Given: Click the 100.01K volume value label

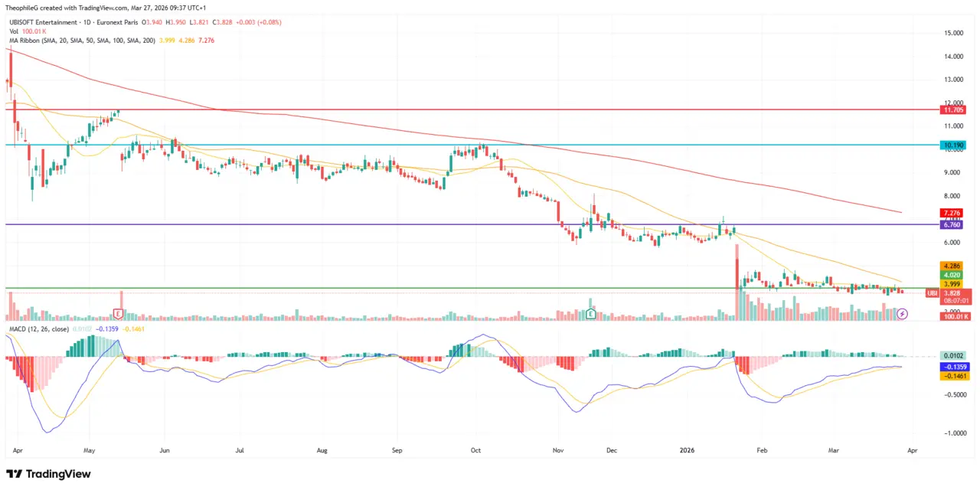Looking at the screenshot, I should pyautogui.click(x=954, y=315).
